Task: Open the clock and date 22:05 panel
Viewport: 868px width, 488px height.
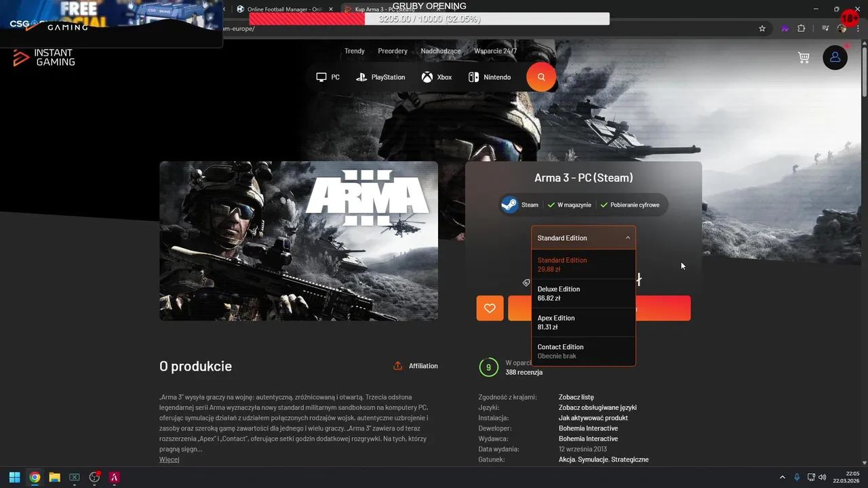Action: [846, 477]
